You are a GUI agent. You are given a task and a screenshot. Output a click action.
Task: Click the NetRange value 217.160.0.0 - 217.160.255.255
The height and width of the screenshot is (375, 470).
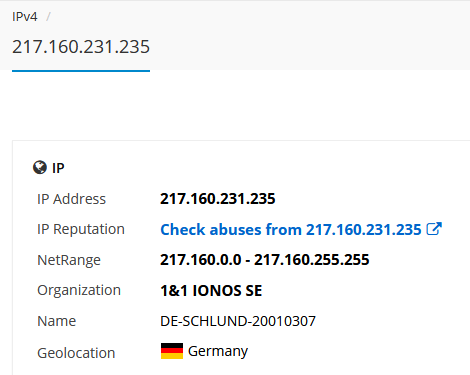(265, 260)
